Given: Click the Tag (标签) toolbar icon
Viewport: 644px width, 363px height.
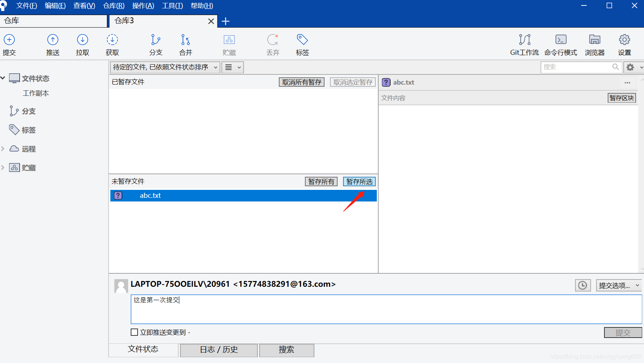Looking at the screenshot, I should coord(302,40).
